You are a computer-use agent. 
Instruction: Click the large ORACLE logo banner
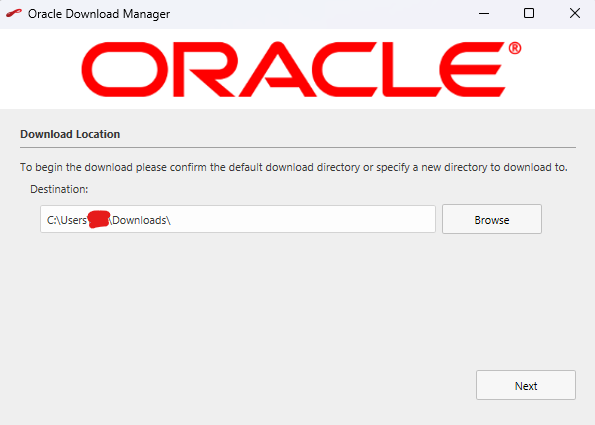tap(301, 69)
